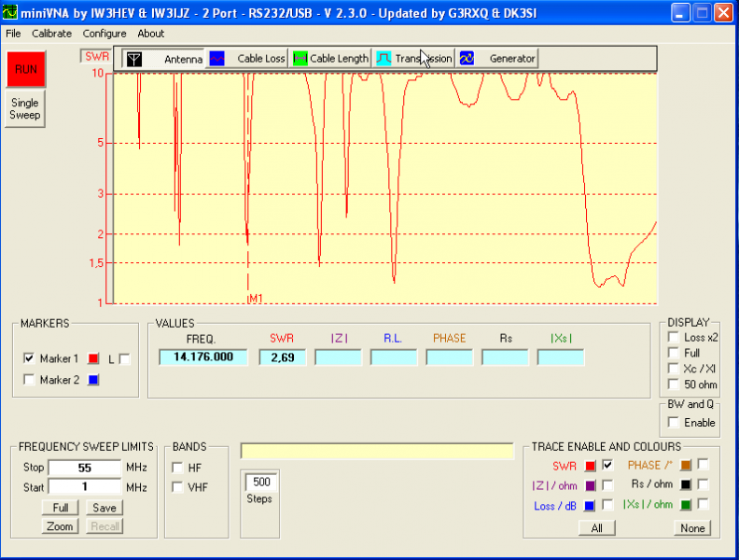The height and width of the screenshot is (560, 739).
Task: Click the SWR axis label above graph
Action: pyautogui.click(x=97, y=57)
